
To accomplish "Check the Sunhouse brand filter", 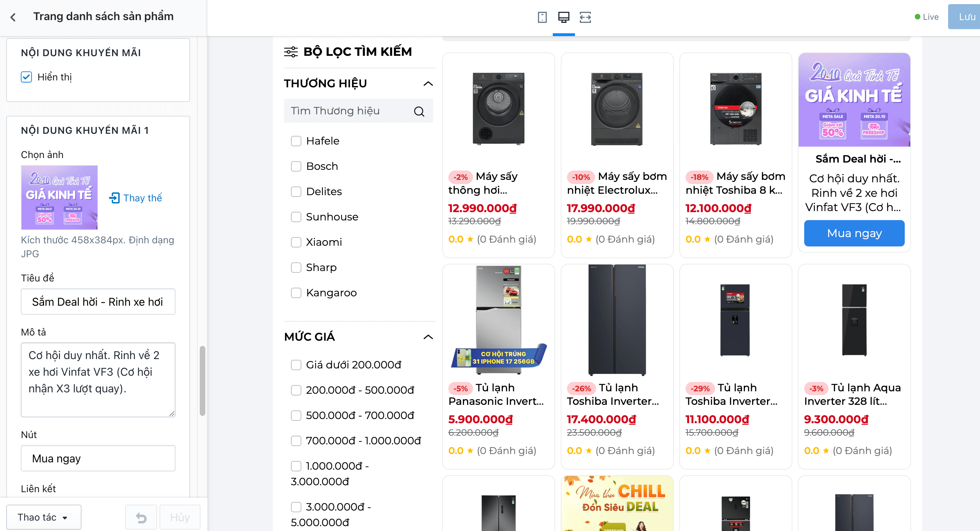I will coord(296,217).
